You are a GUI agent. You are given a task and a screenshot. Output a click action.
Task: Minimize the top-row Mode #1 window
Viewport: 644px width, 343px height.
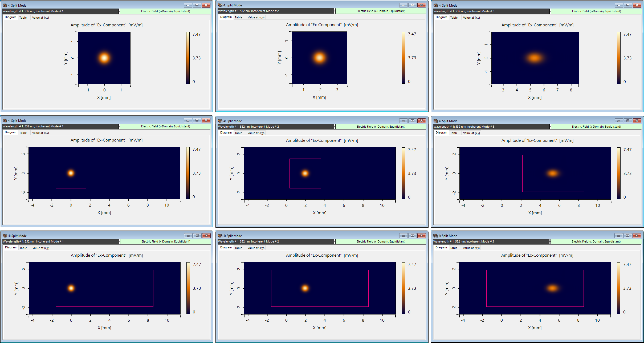coord(188,5)
